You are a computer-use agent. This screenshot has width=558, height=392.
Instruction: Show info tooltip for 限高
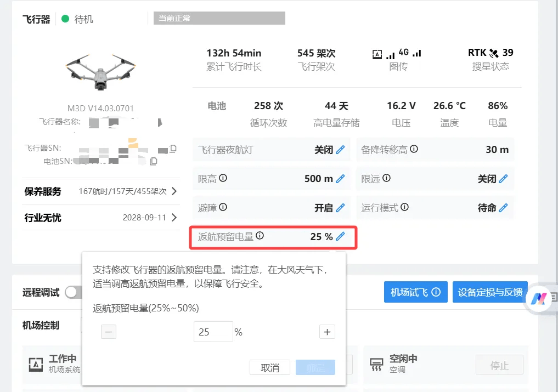[x=223, y=178]
